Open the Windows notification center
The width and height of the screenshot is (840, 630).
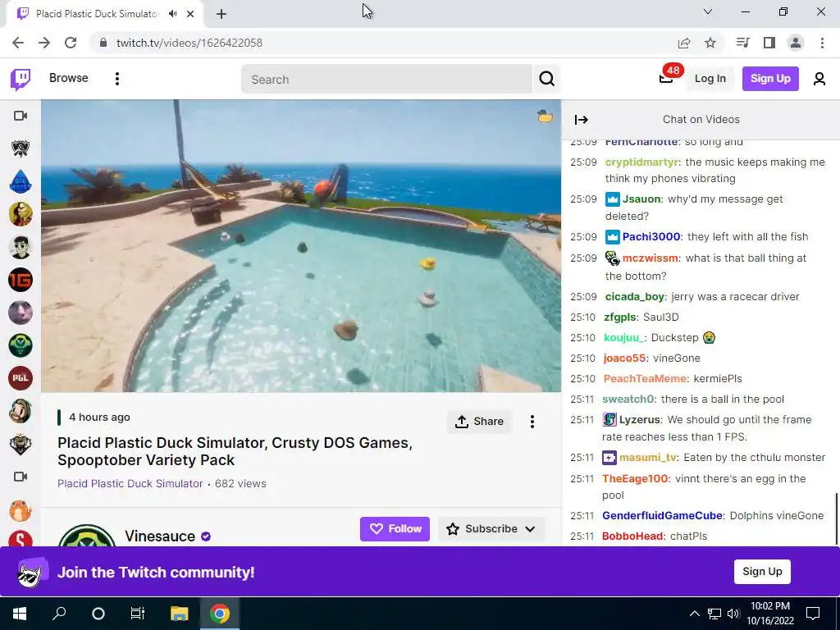pyautogui.click(x=813, y=613)
